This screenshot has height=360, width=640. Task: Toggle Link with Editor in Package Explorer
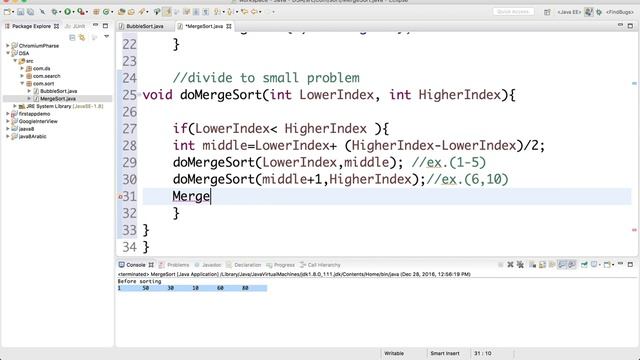click(82, 38)
